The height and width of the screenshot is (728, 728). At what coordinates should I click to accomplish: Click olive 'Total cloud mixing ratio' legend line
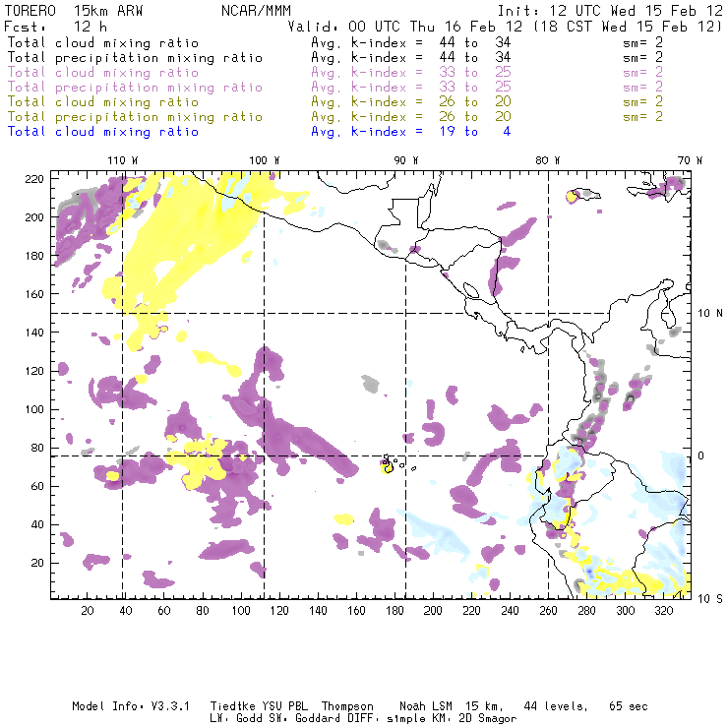point(103,101)
